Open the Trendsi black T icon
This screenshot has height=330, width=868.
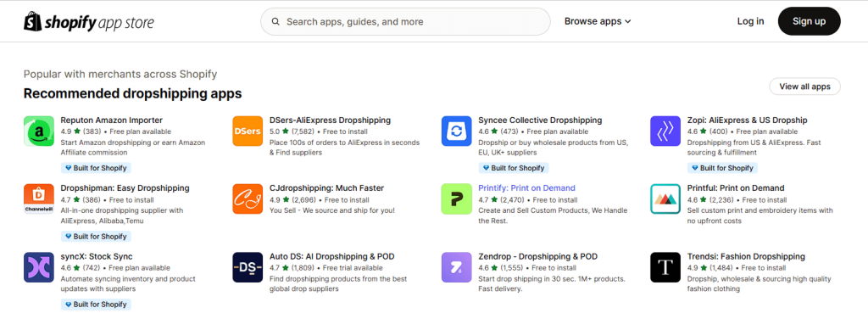pyautogui.click(x=665, y=267)
